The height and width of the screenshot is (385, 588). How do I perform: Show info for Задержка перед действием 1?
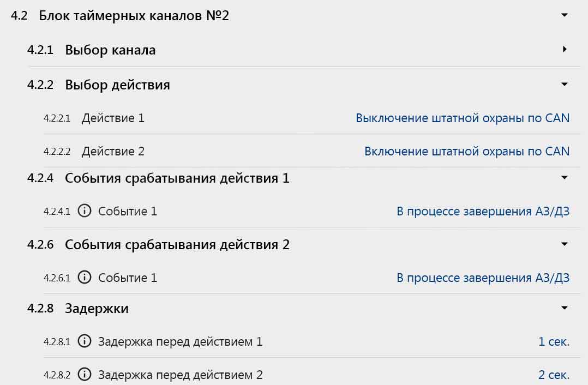point(84,342)
